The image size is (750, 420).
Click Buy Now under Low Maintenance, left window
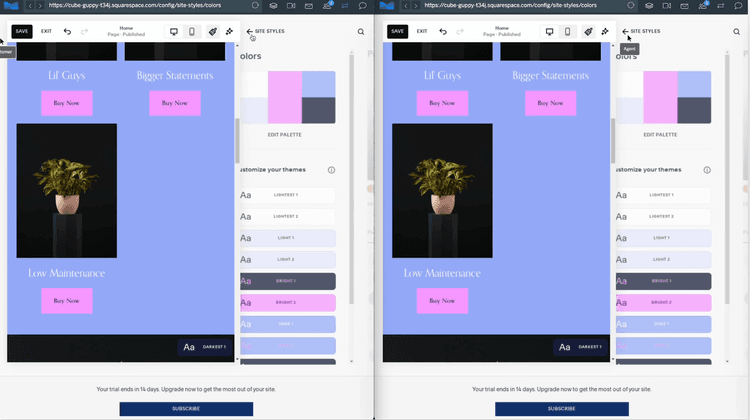66,300
